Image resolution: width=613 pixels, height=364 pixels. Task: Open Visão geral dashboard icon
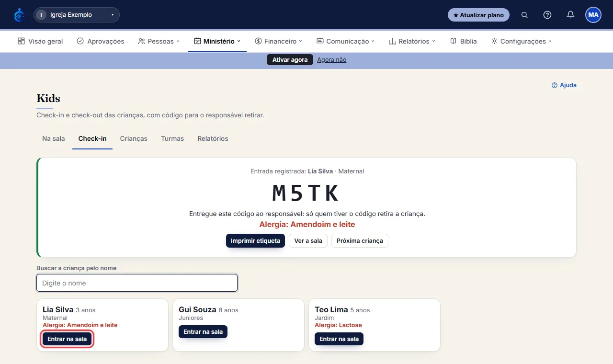pos(21,41)
